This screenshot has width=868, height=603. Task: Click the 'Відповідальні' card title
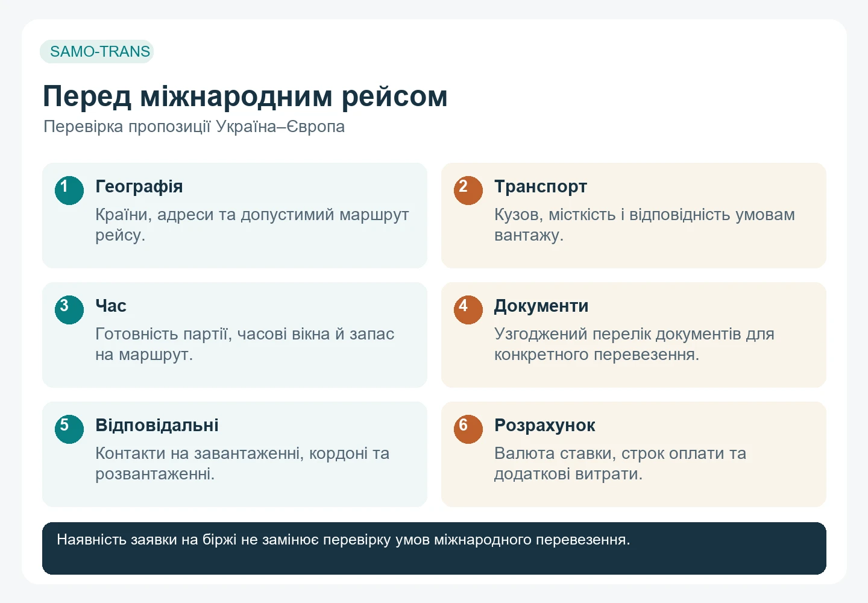point(157,426)
